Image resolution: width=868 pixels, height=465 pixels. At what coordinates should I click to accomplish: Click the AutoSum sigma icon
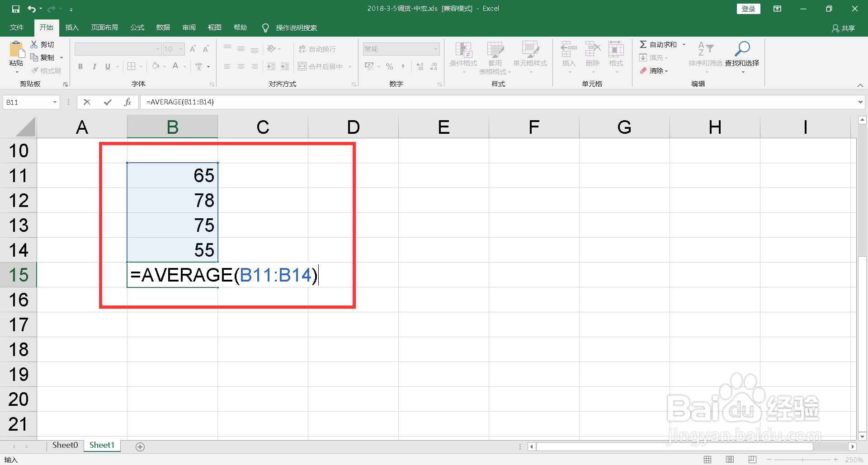pos(643,44)
